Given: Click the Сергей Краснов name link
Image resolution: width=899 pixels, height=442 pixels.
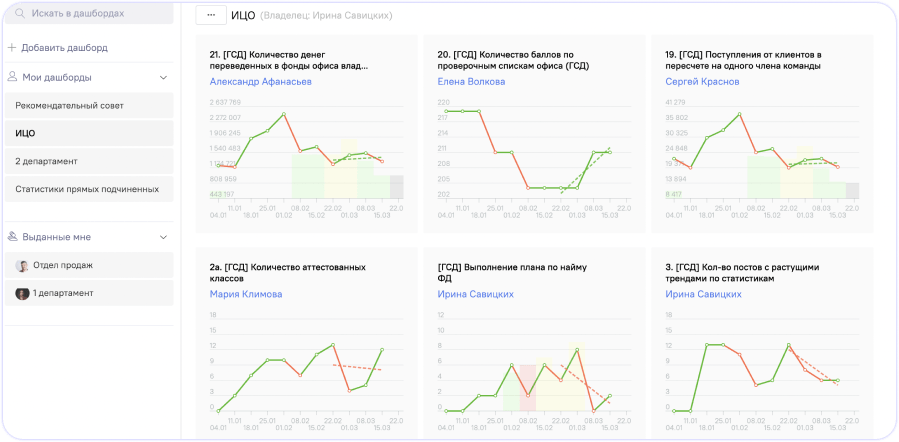Looking at the screenshot, I should point(701,82).
